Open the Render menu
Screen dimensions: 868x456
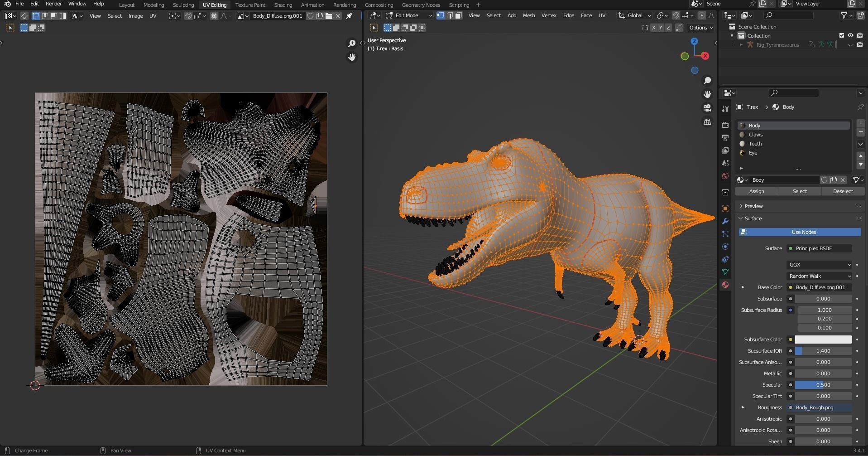click(53, 4)
